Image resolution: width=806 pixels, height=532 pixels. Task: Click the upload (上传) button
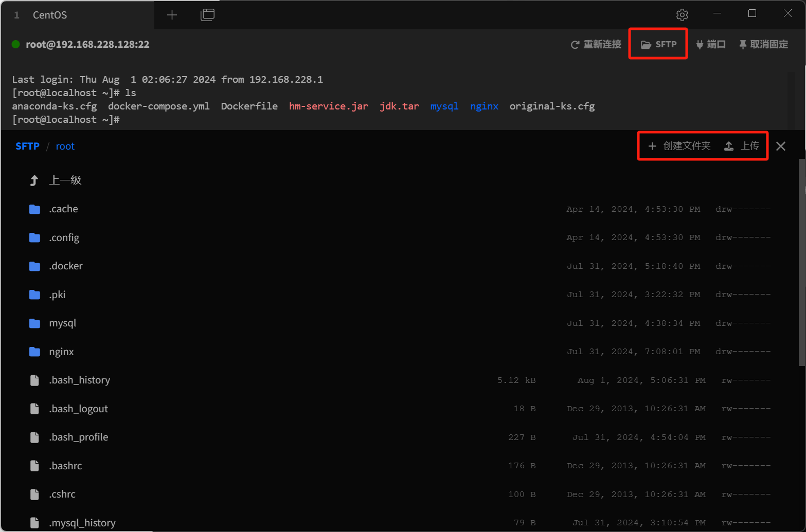tap(742, 146)
